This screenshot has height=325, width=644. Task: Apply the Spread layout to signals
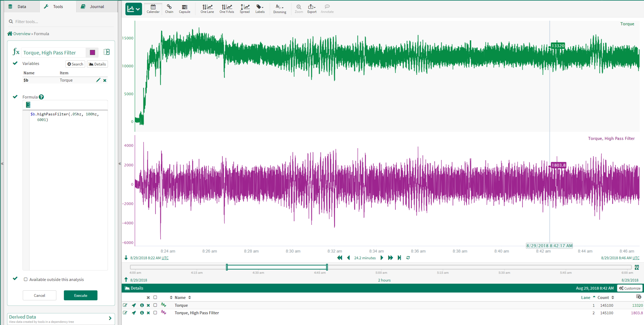click(x=244, y=9)
